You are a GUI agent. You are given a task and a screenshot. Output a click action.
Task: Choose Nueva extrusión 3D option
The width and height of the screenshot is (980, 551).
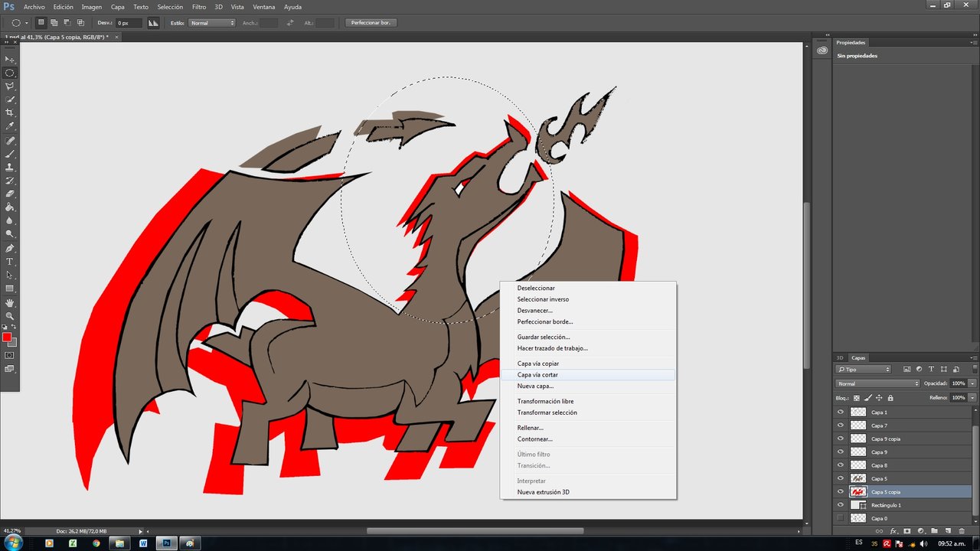click(588, 492)
